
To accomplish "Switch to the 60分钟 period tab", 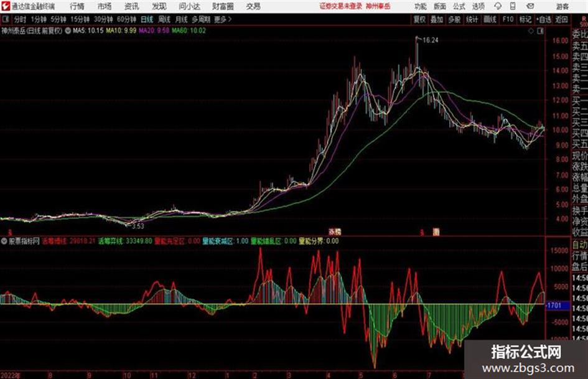I will click(126, 19).
